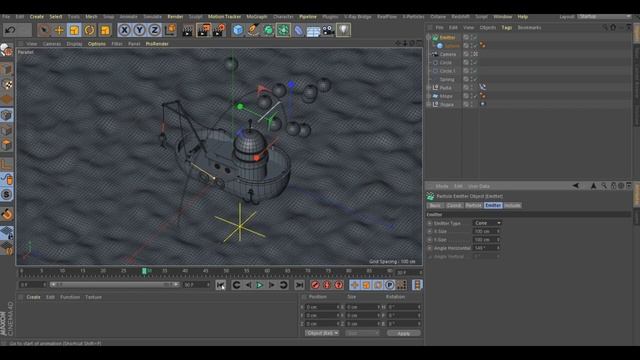The height and width of the screenshot is (360, 640).
Task: Open the Select menu
Action: pyautogui.click(x=56, y=17)
